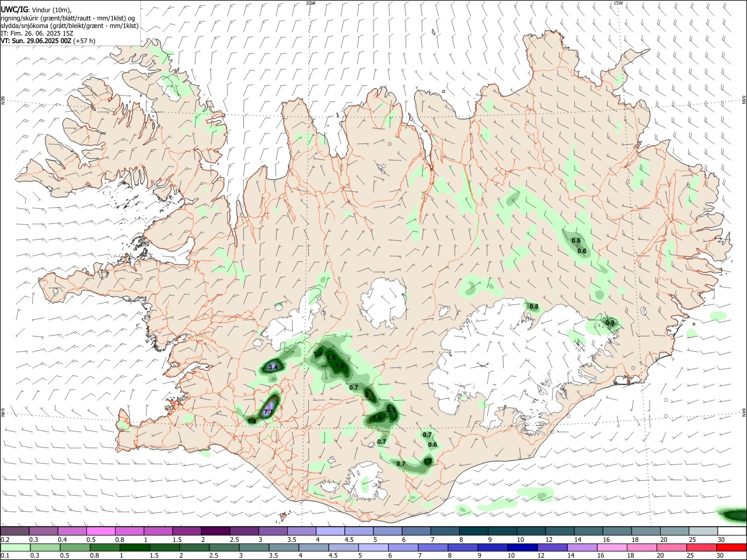Image resolution: width=747 pixels, height=560 pixels.
Task: Click the 1.6 precipitation value label
Action: [x=331, y=358]
